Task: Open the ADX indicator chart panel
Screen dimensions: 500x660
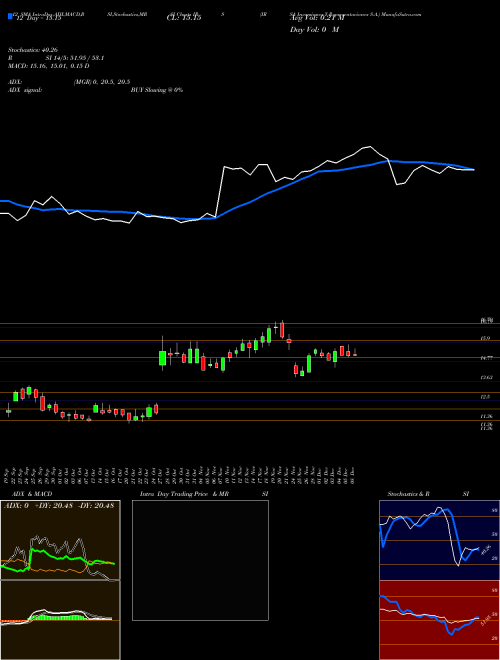Action: pos(60,540)
